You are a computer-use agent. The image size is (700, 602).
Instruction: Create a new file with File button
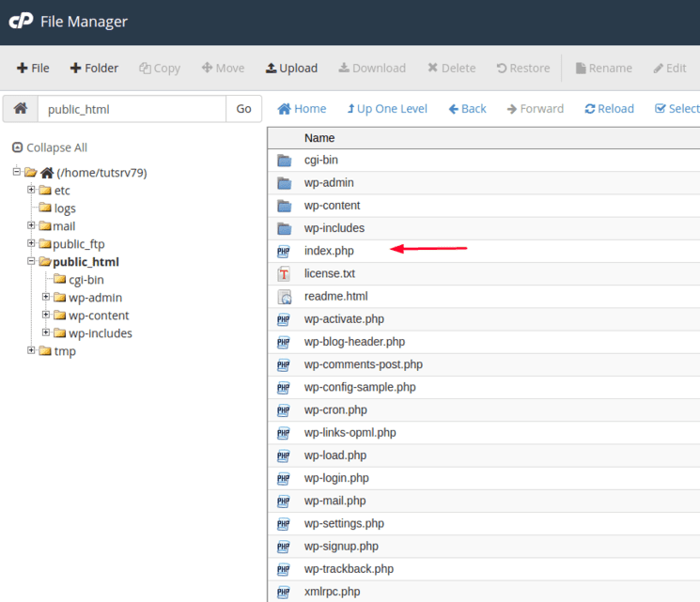(x=33, y=69)
